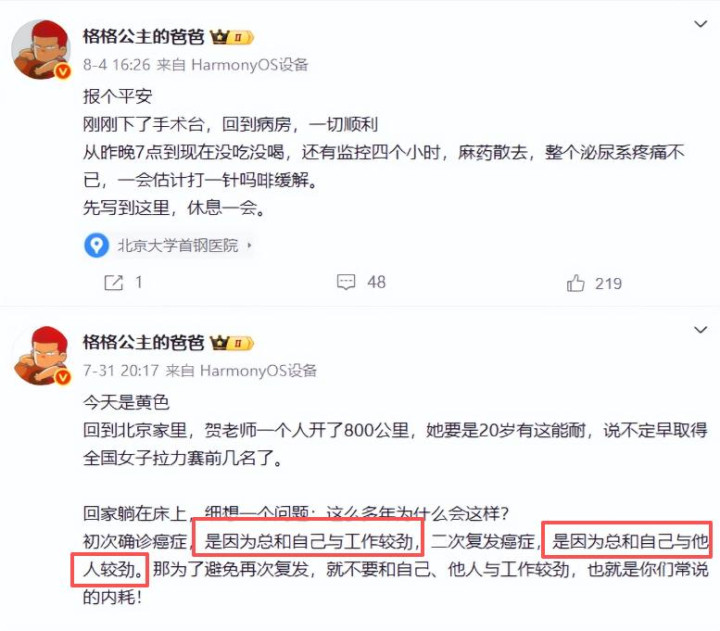Expand options chevron on the 8-4 post

click(x=700, y=24)
